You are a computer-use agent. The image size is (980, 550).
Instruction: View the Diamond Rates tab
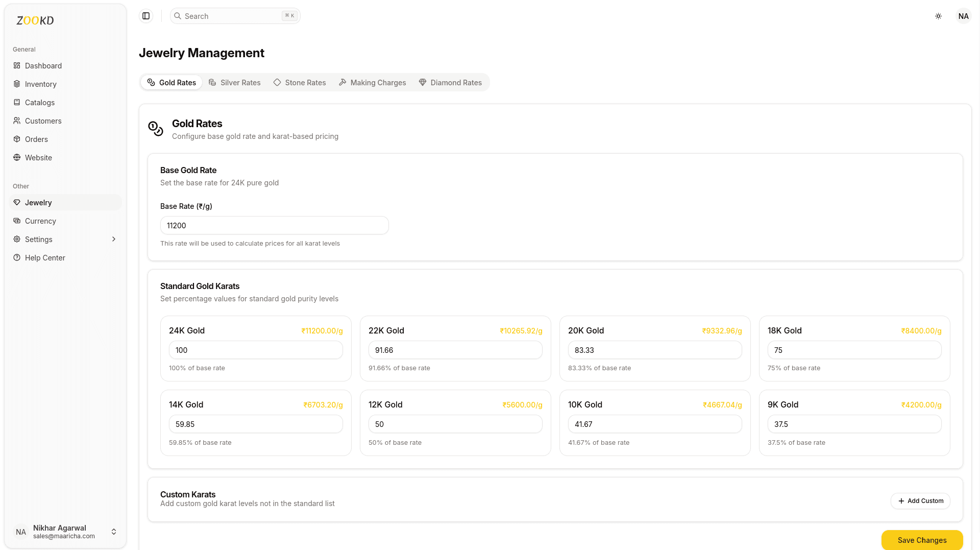point(451,82)
